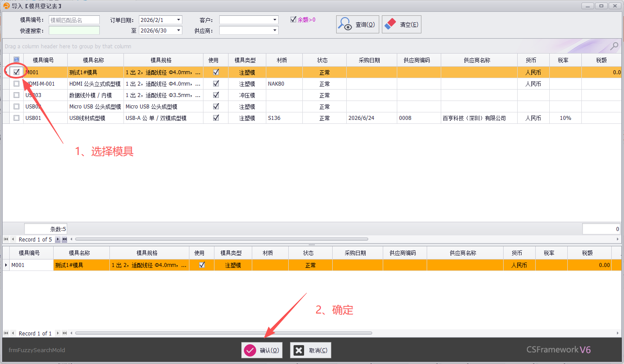Expand the 客户 customer dropdown
The height and width of the screenshot is (364, 624).
275,20
